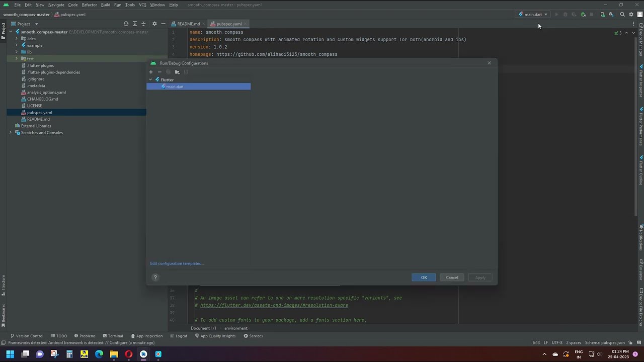Image resolution: width=644 pixels, height=362 pixels.
Task: Select LICENSE file in project tree
Action: click(34, 106)
